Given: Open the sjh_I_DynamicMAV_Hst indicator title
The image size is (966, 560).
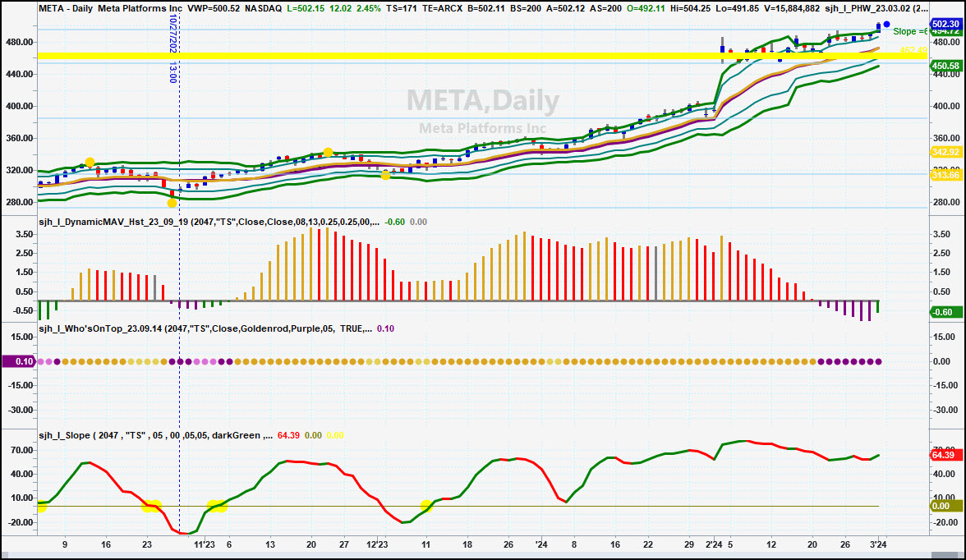Looking at the screenshot, I should (x=209, y=222).
